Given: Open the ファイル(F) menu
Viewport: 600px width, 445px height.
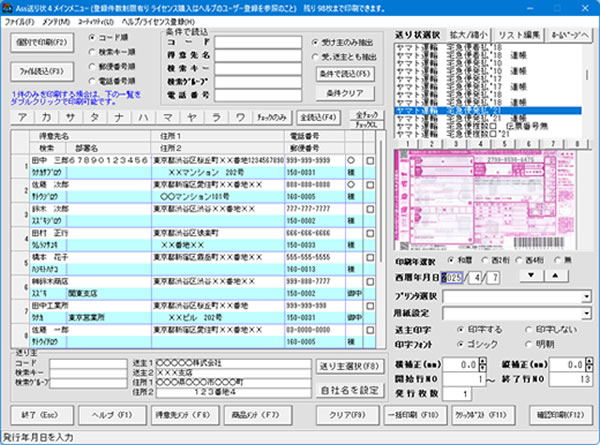Looking at the screenshot, I should [18, 20].
